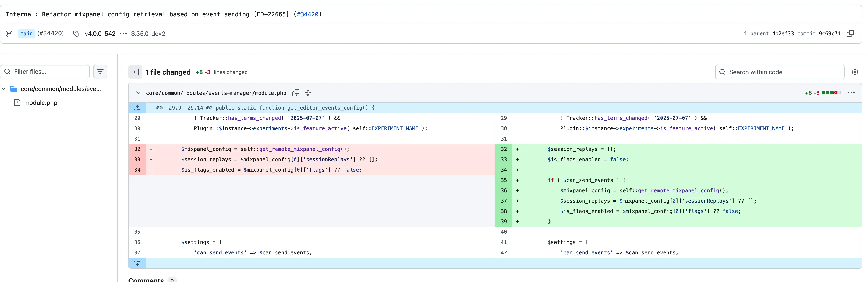Open the main branch link
Image resolution: width=868 pixels, height=282 pixels.
pos(26,34)
